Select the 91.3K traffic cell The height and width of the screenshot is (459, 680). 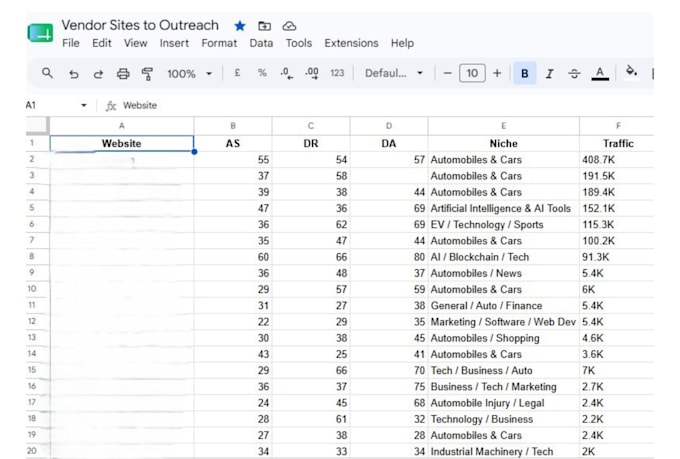[x=617, y=257]
